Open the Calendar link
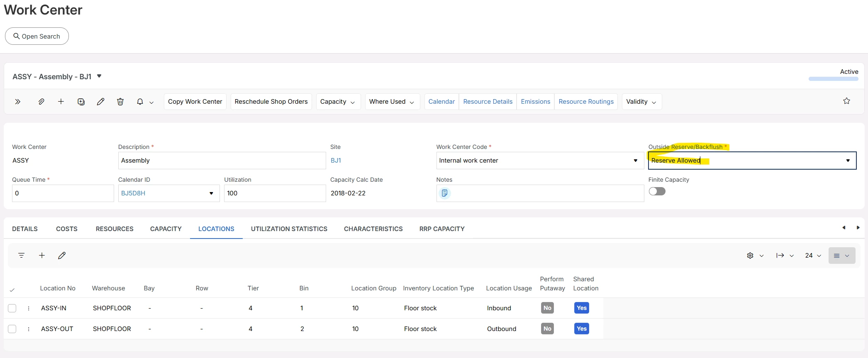 pyautogui.click(x=441, y=102)
